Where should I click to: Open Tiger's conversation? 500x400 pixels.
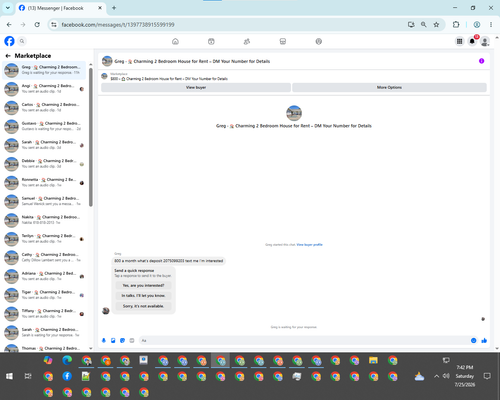point(44,295)
